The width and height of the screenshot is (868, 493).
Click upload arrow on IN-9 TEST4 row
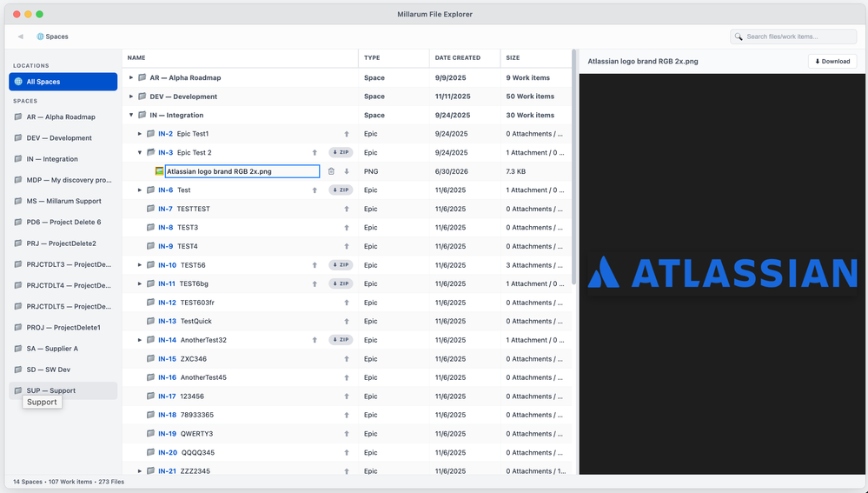pyautogui.click(x=347, y=247)
